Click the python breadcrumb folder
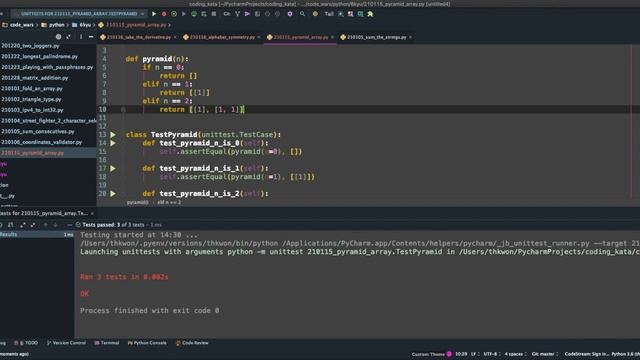This screenshot has height=360, width=640. (x=53, y=25)
